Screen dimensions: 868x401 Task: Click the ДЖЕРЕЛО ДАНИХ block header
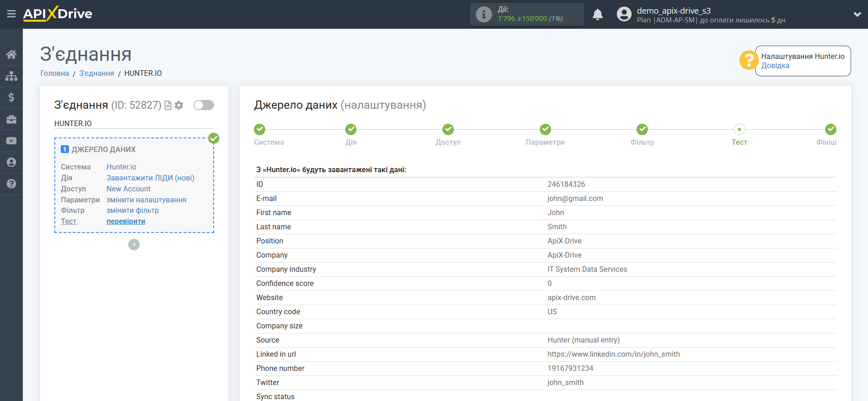(104, 149)
